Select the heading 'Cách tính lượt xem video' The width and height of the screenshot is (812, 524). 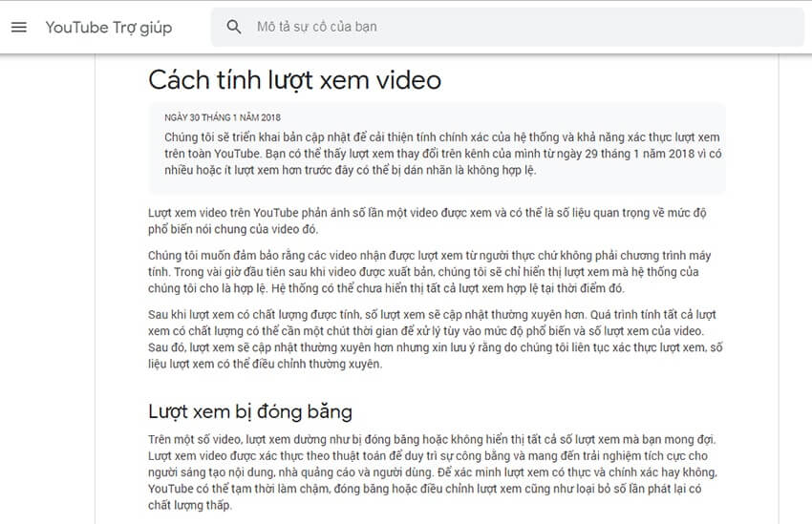(x=294, y=80)
